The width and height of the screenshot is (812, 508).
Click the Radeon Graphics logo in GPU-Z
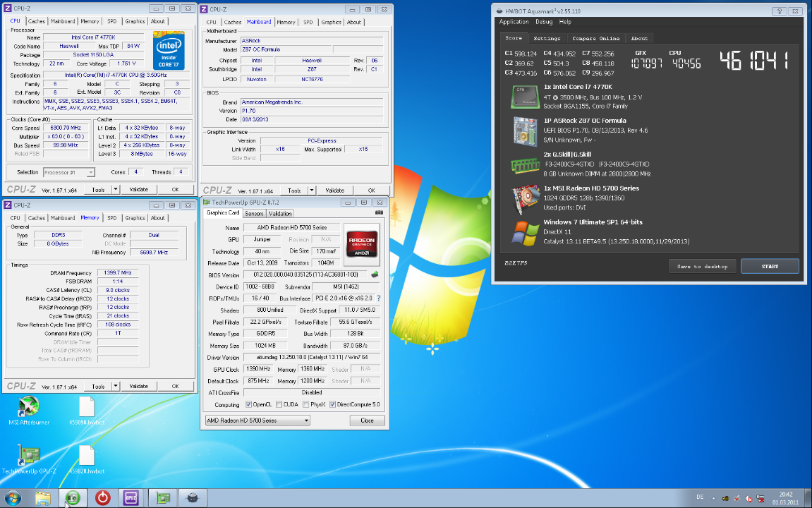[361, 243]
